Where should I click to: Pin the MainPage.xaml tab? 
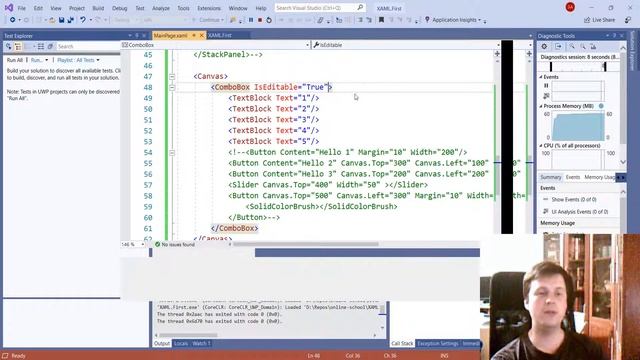[194, 36]
